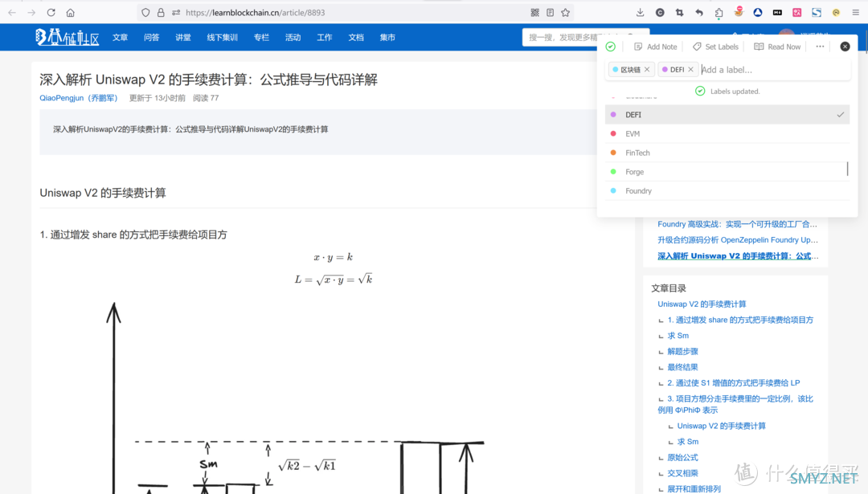The image size is (868, 494).
Task: Show site security info via padlock icon
Action: coord(161,12)
